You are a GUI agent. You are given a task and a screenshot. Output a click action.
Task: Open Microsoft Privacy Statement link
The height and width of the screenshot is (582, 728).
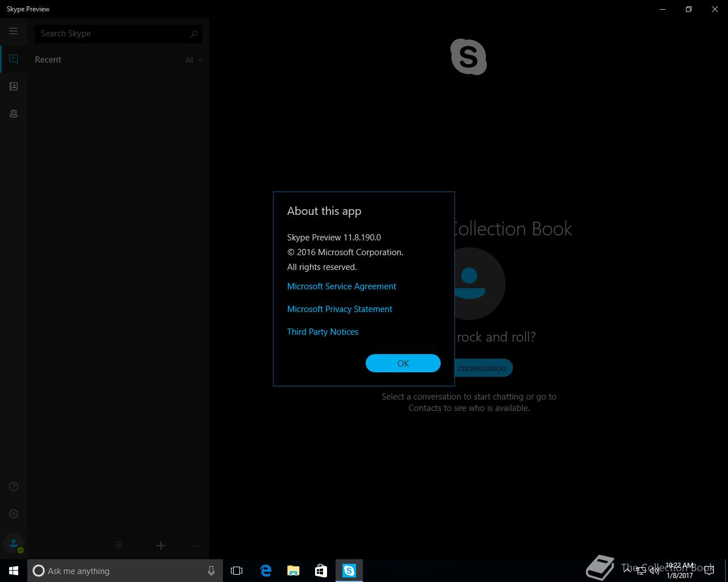point(340,309)
